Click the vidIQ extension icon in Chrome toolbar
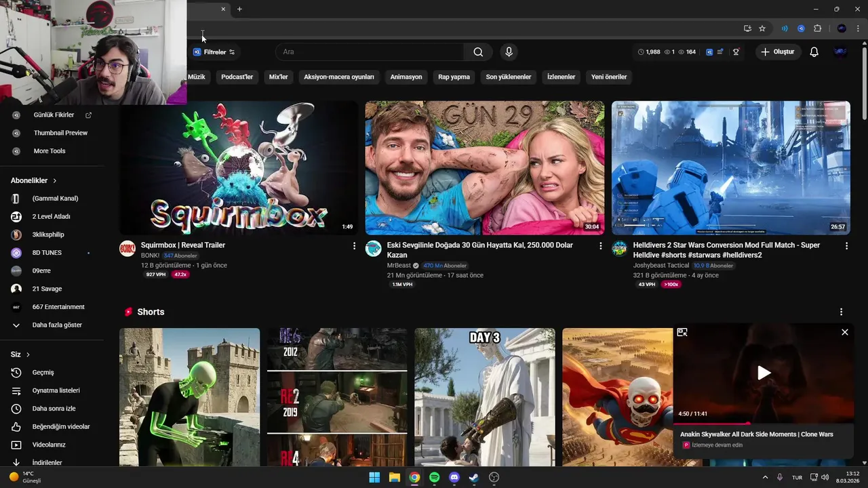 (801, 28)
